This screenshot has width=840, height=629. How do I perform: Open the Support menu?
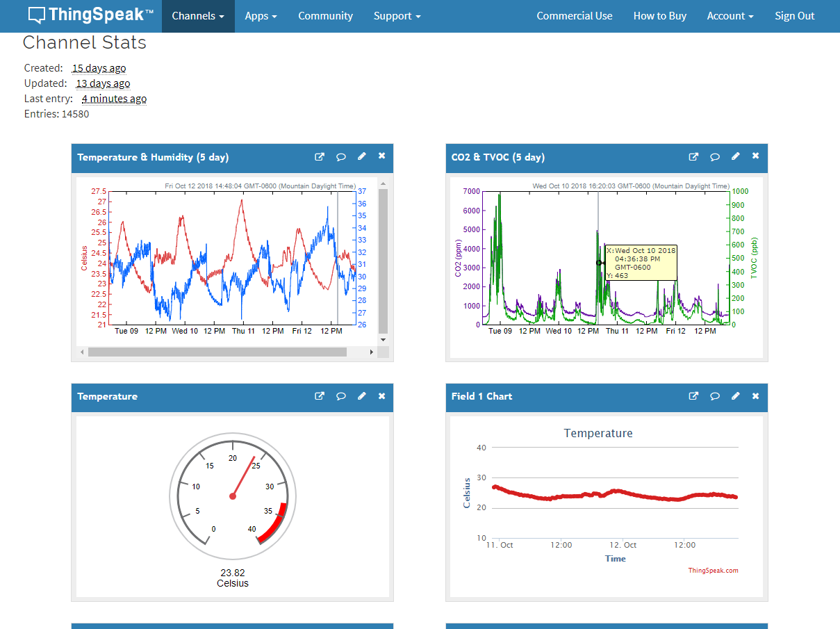[397, 16]
